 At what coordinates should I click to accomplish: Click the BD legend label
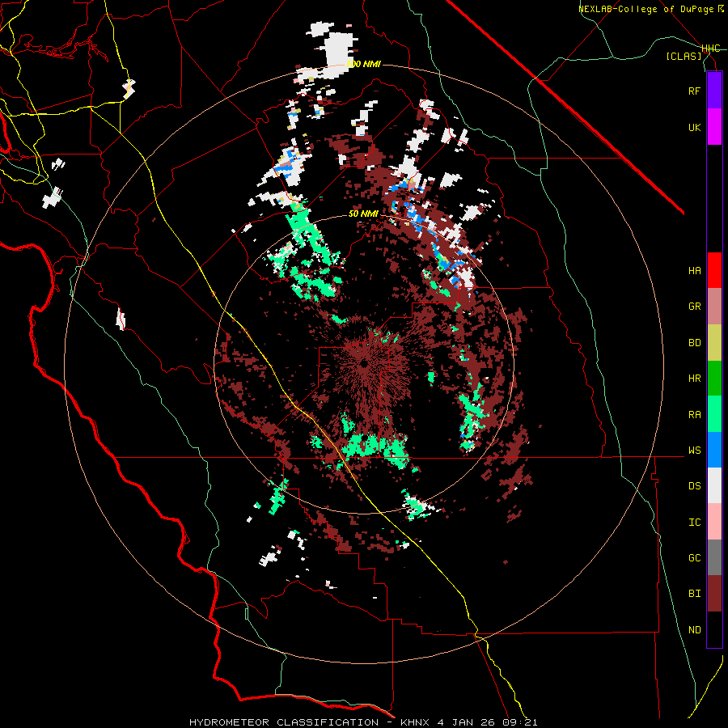694,343
